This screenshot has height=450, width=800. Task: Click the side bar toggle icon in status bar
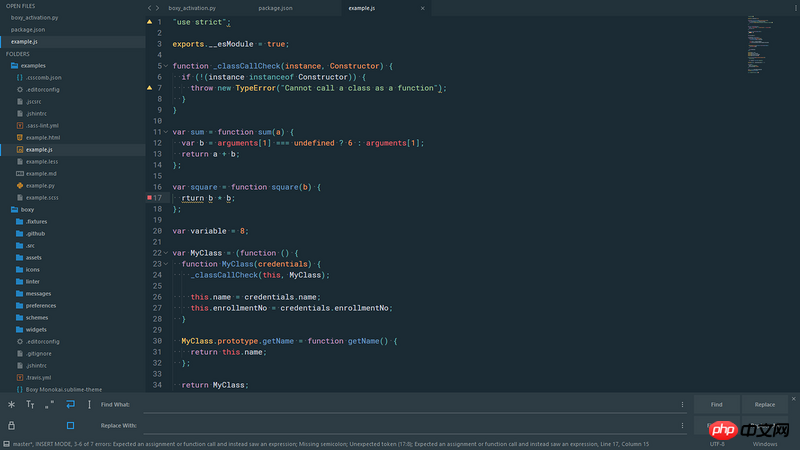(6, 444)
